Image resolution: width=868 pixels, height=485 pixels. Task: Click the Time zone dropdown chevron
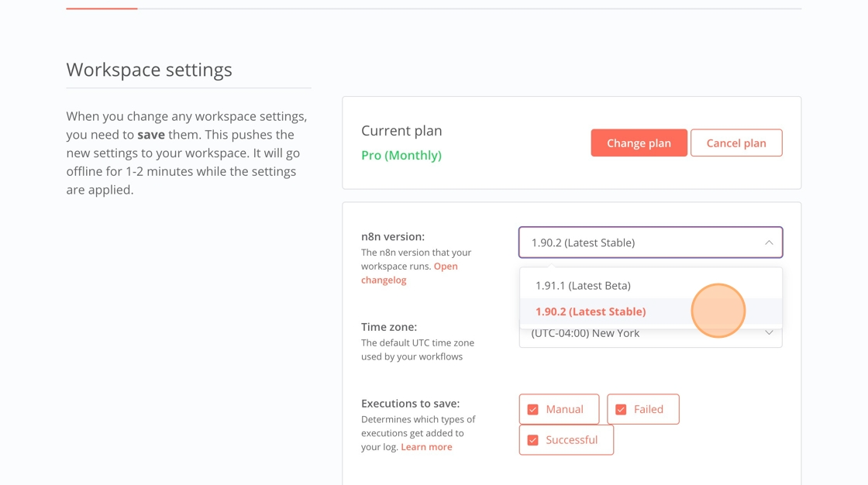[768, 334]
